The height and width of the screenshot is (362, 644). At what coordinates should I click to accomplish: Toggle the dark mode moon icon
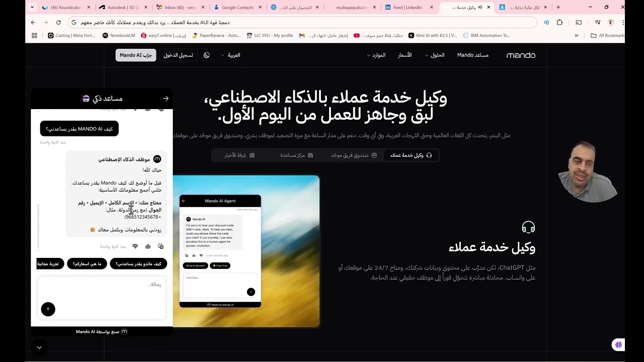click(207, 55)
